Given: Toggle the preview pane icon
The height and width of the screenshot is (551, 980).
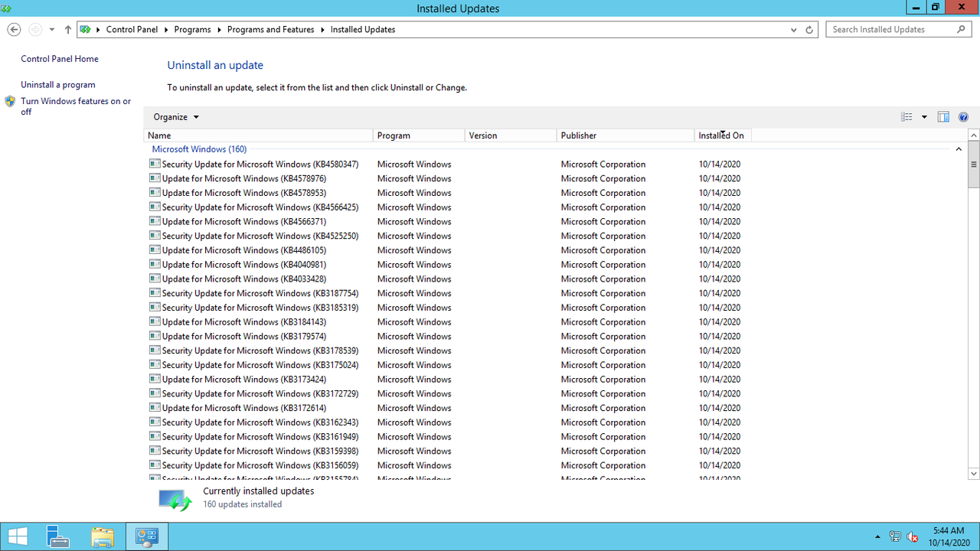Looking at the screenshot, I should click(943, 117).
